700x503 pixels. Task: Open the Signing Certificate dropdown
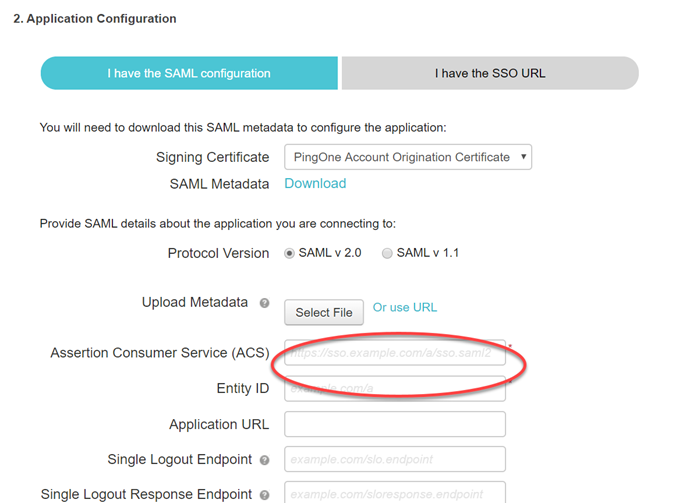(408, 157)
